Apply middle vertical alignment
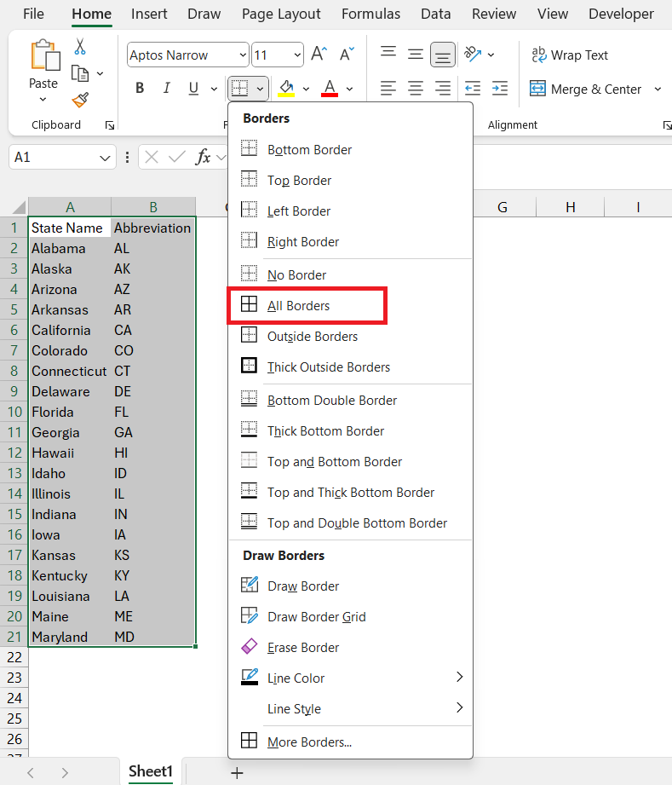This screenshot has height=785, width=672. click(x=416, y=54)
